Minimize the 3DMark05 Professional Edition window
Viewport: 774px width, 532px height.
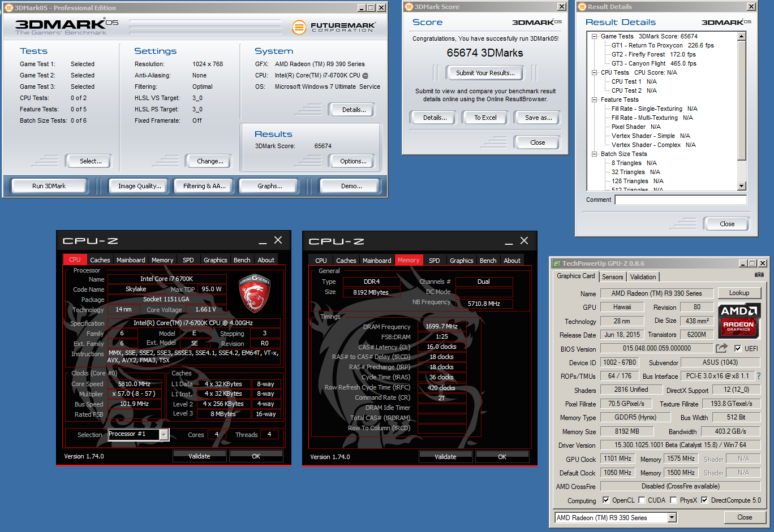pyautogui.click(x=362, y=8)
